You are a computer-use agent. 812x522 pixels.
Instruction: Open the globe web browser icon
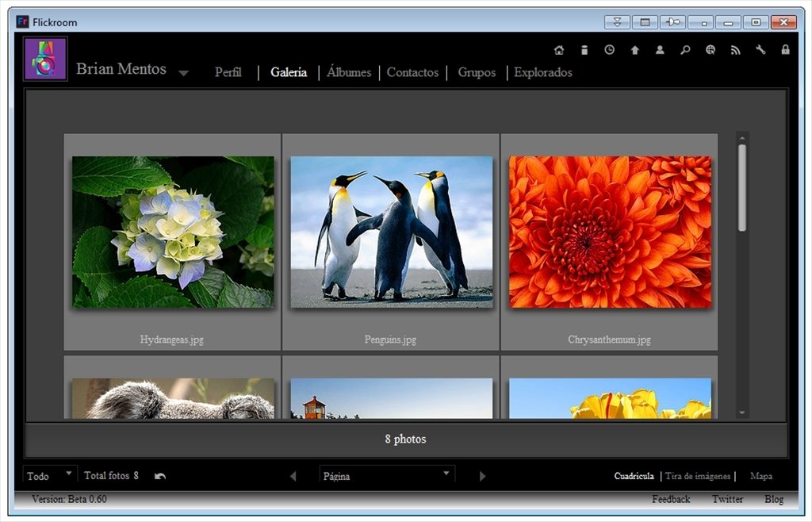(x=710, y=50)
